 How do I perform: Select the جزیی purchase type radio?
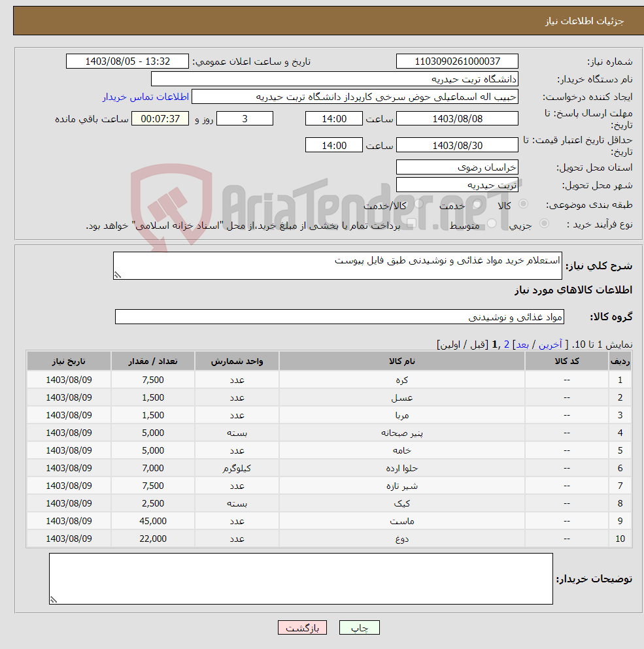point(544,224)
